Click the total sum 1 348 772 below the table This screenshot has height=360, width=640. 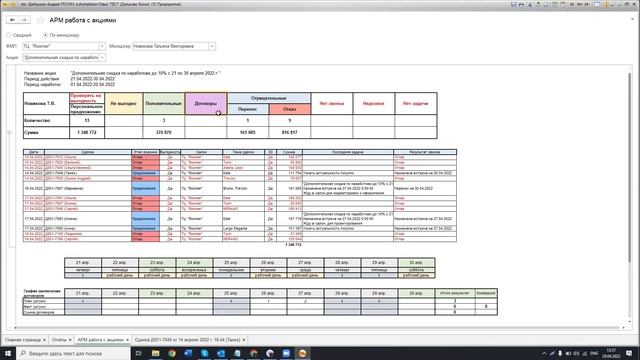(x=293, y=244)
